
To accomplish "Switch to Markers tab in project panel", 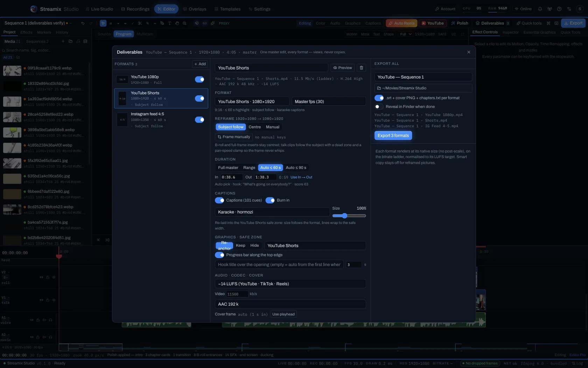I will pyautogui.click(x=44, y=32).
